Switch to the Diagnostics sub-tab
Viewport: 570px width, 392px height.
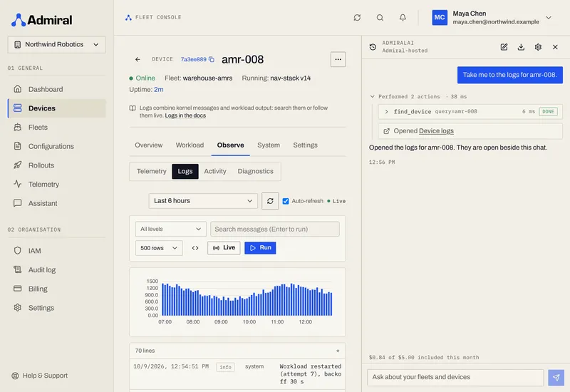click(x=256, y=171)
